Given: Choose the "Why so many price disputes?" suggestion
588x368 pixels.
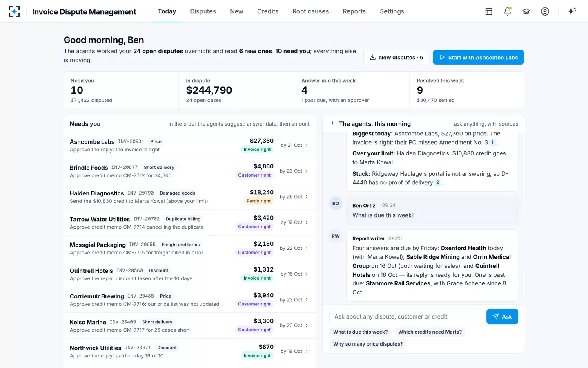Looking at the screenshot, I should [368, 344].
